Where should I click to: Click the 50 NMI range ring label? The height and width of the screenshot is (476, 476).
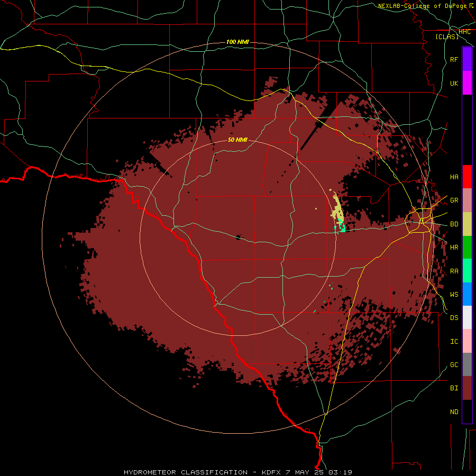click(x=237, y=140)
